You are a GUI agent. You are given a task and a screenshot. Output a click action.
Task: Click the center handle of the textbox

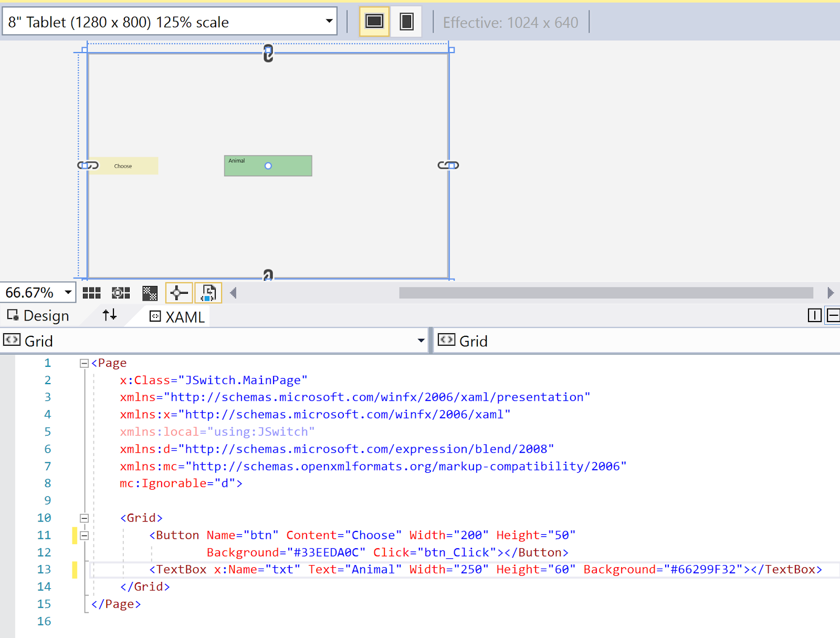(268, 166)
